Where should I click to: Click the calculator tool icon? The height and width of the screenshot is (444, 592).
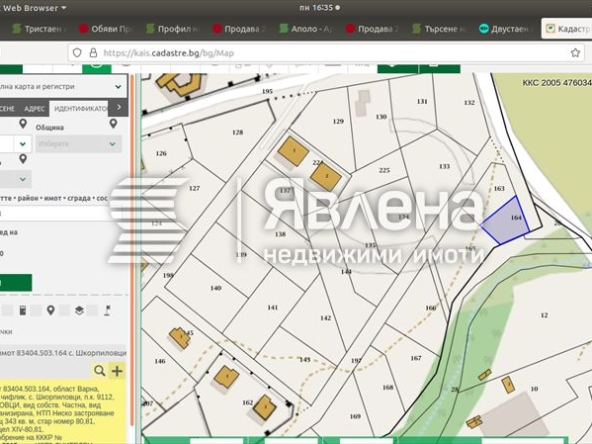pos(23,310)
